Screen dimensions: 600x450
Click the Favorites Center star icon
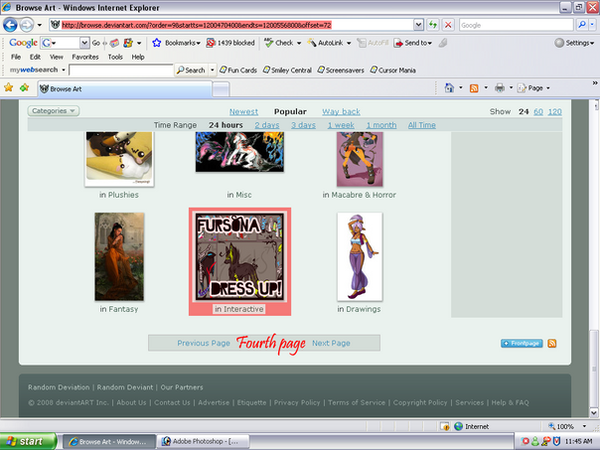coord(9,88)
